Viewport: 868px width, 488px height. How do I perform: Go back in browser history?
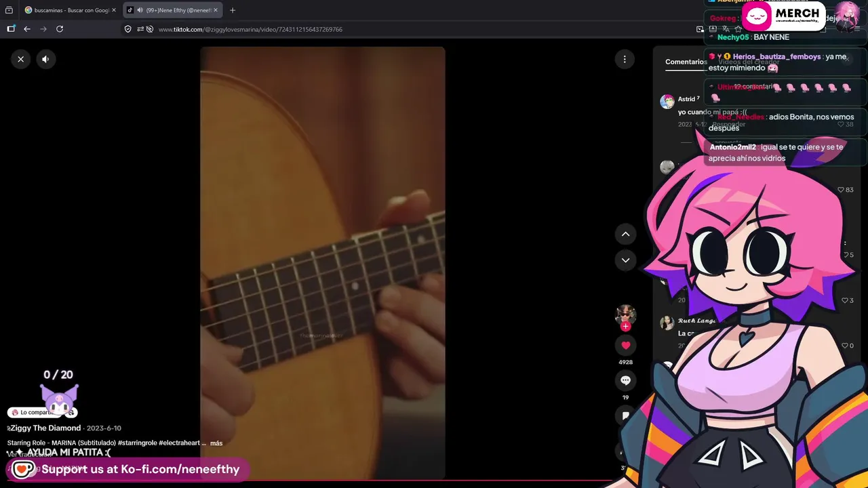click(x=27, y=29)
